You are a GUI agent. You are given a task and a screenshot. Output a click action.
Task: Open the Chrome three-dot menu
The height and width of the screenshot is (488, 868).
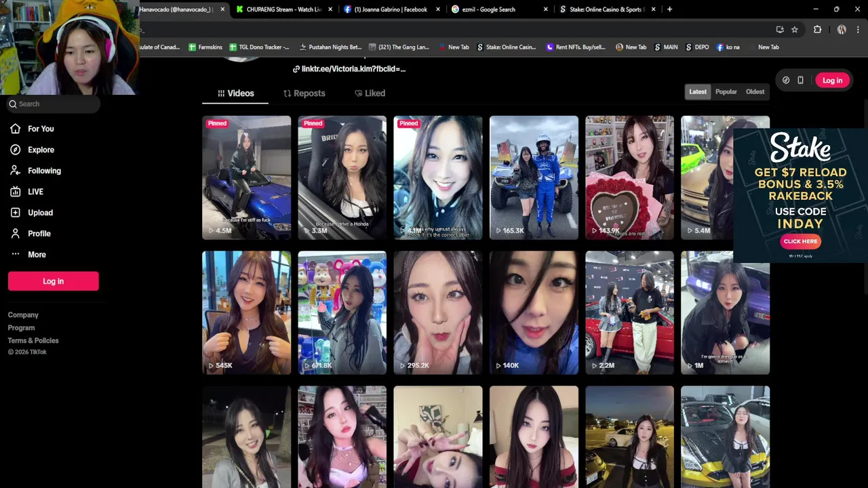tap(859, 30)
